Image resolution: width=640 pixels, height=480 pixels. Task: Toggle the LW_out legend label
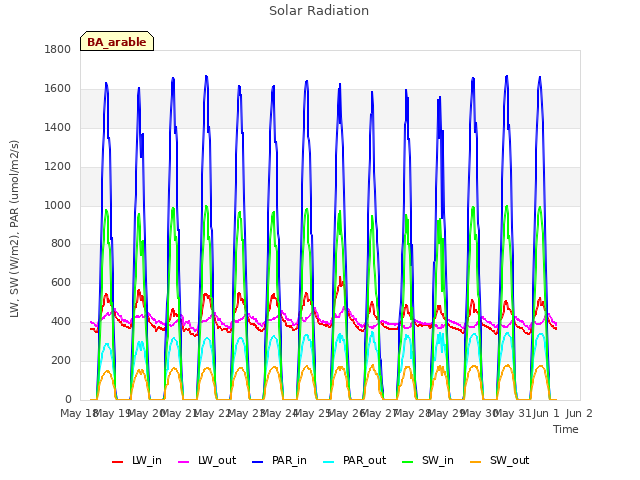[x=217, y=460]
